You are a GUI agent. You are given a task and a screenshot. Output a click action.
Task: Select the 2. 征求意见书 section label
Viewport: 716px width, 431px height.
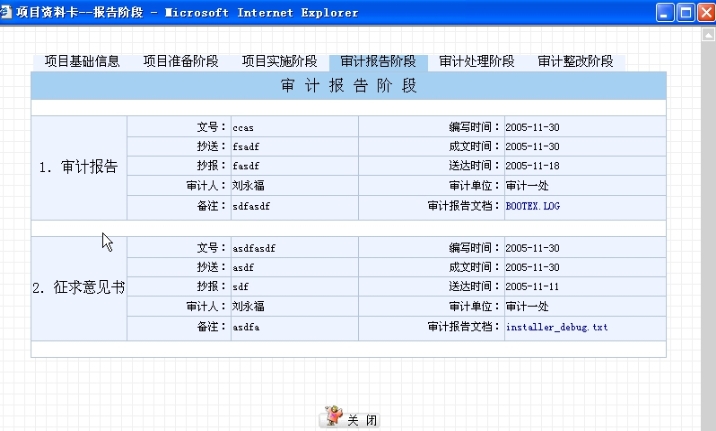pos(79,288)
